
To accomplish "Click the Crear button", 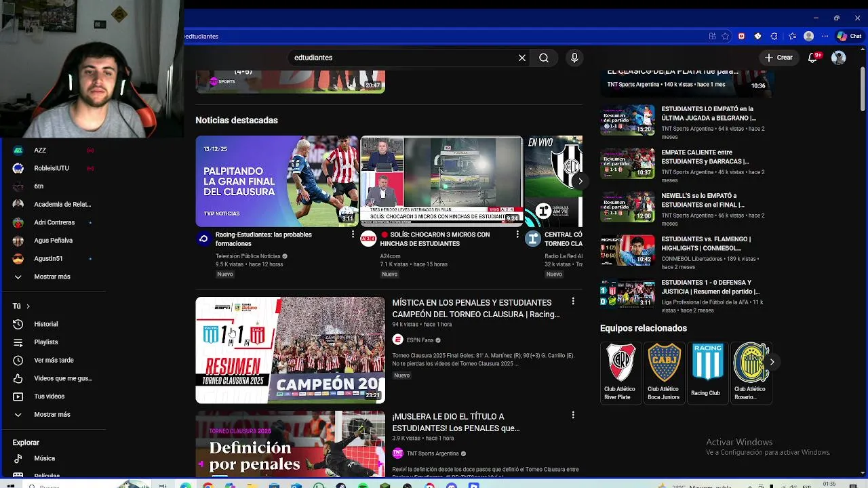I will [x=778, y=58].
